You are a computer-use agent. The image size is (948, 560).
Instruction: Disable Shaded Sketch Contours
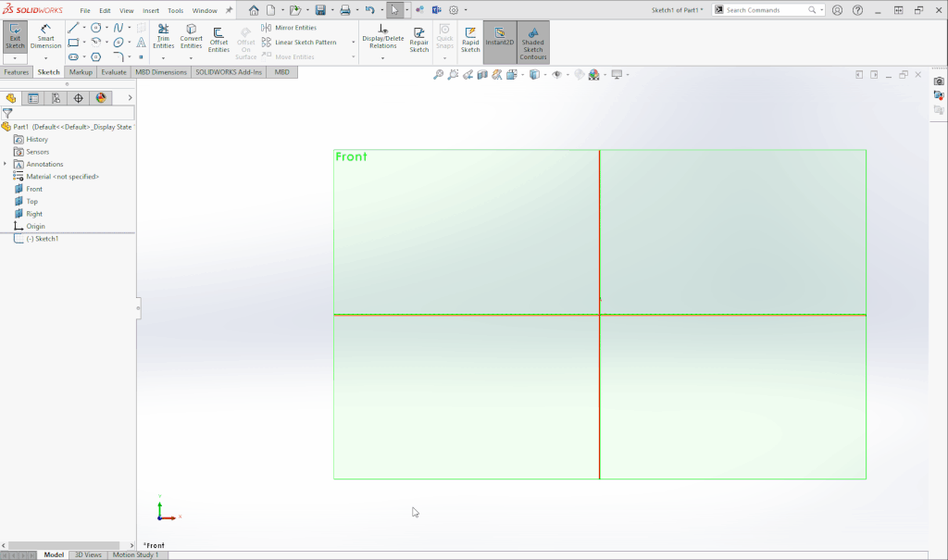tap(532, 41)
